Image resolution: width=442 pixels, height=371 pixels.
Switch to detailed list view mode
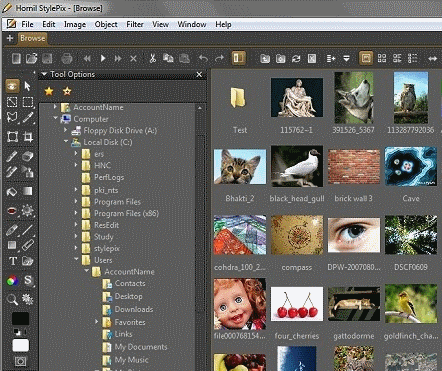[413, 59]
